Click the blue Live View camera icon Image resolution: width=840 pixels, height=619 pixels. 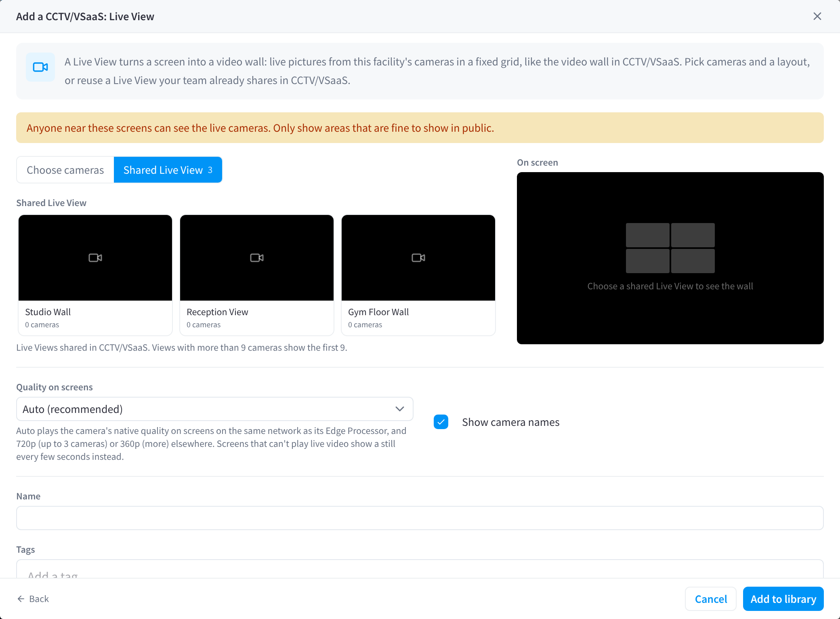(x=40, y=67)
